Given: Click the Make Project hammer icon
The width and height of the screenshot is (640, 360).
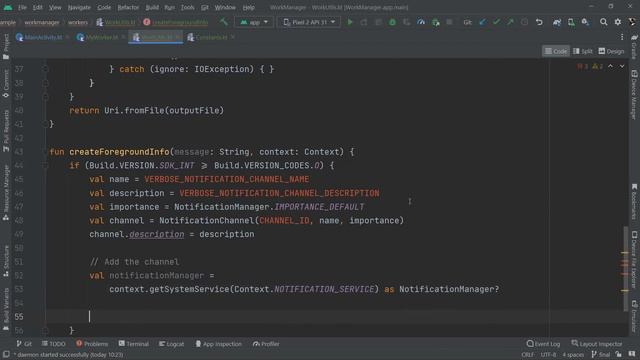Looking at the screenshot, I should point(224,22).
